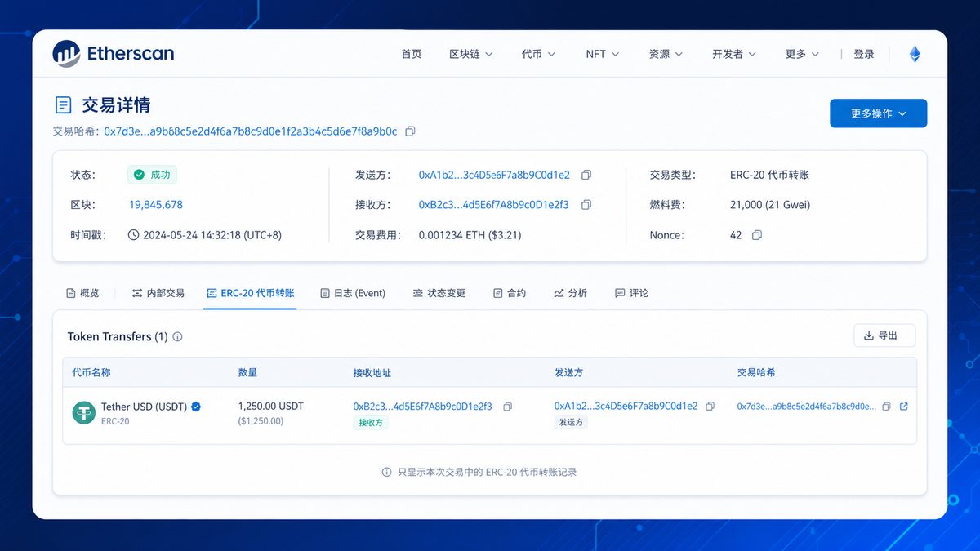Expand the 区块链 menu
Viewport: 980px width, 551px height.
pos(471,54)
